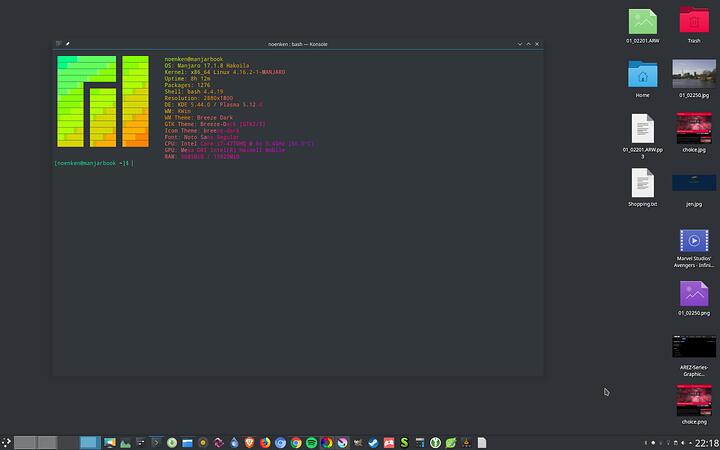Open the blank document icon in taskbar
This screenshot has height=450, width=720.
pyautogui.click(x=482, y=443)
